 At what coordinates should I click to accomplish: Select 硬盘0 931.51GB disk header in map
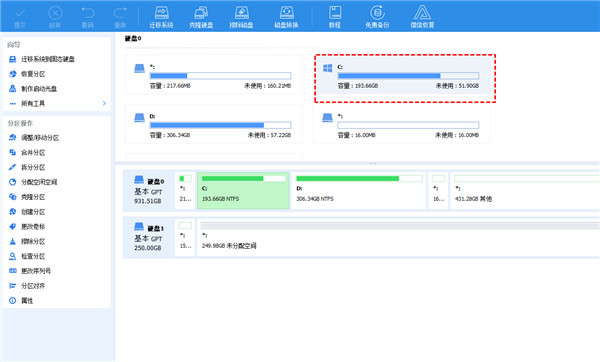click(x=148, y=191)
